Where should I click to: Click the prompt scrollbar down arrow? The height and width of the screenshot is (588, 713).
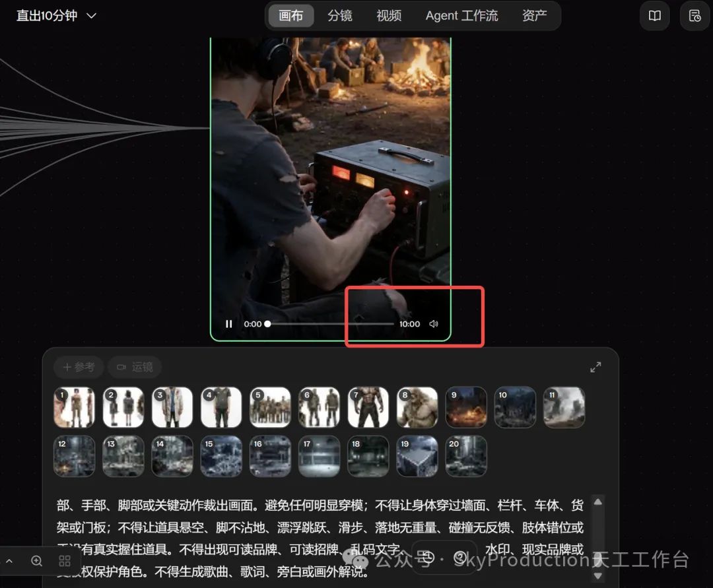pyautogui.click(x=598, y=576)
